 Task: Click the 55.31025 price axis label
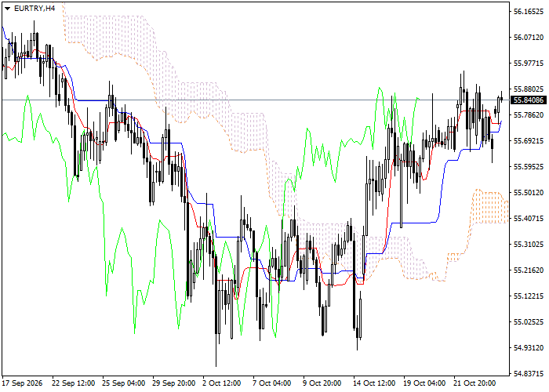(529, 245)
